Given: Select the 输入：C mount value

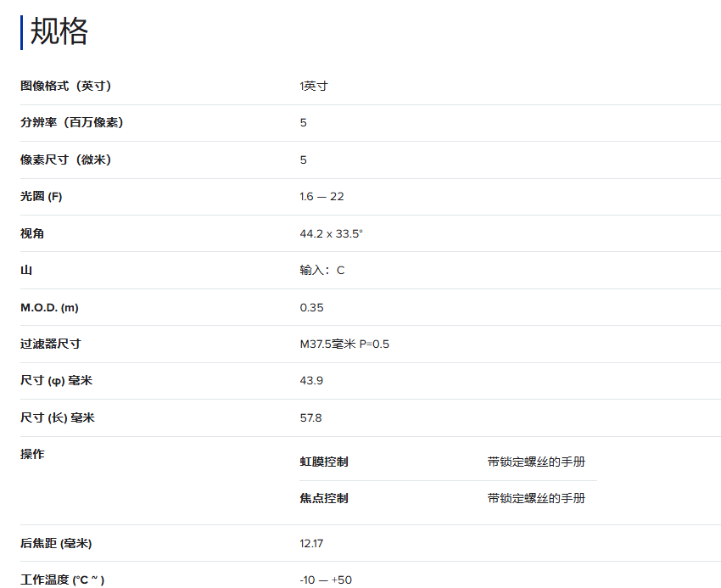Looking at the screenshot, I should 321,270.
